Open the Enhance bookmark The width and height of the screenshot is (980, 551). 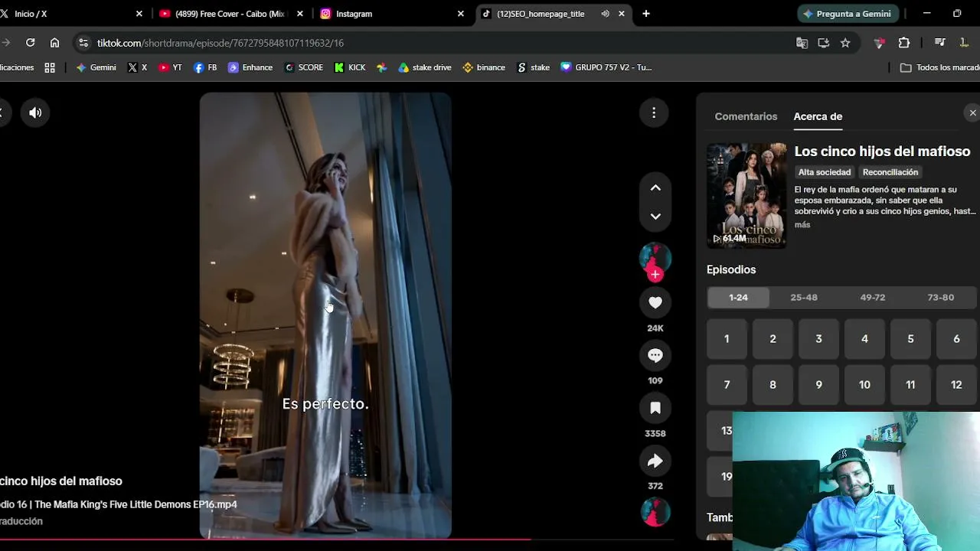[x=250, y=67]
